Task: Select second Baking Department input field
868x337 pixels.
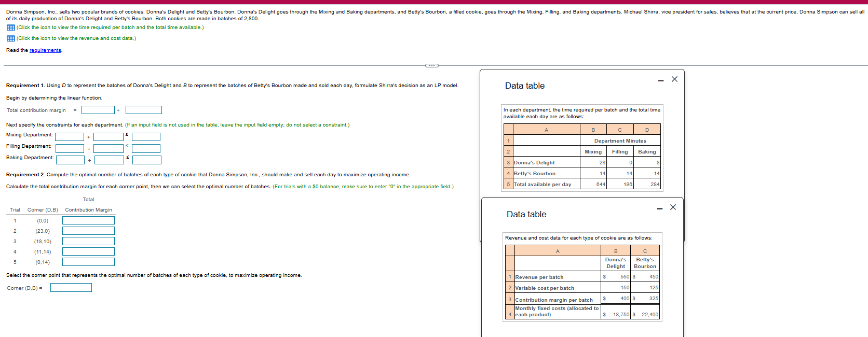Action: coord(109,160)
